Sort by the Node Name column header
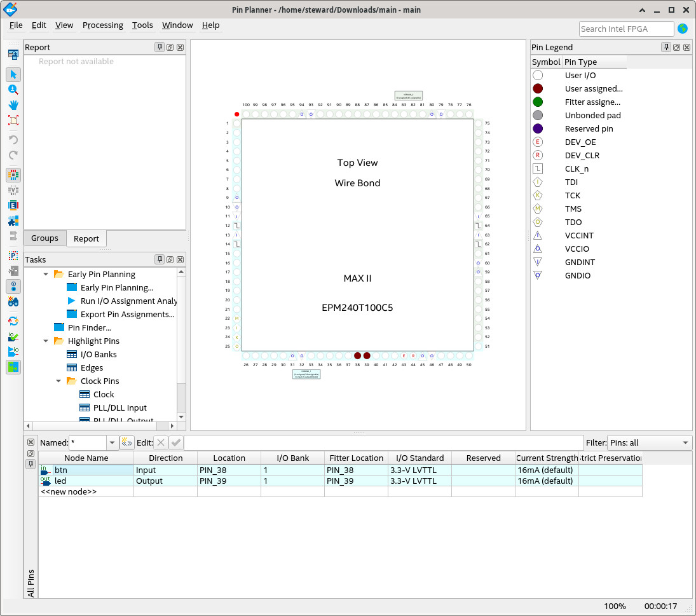Viewport: 696px width, 616px height. pos(86,458)
